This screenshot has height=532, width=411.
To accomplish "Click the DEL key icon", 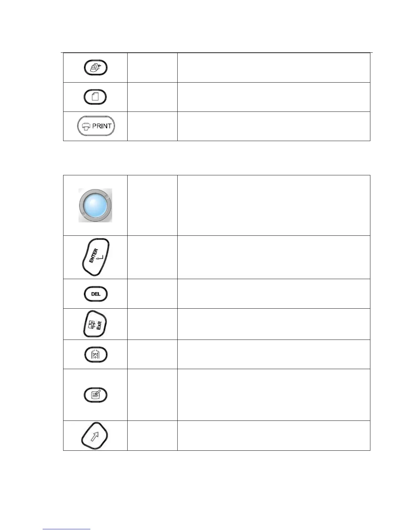I will click(95, 294).
